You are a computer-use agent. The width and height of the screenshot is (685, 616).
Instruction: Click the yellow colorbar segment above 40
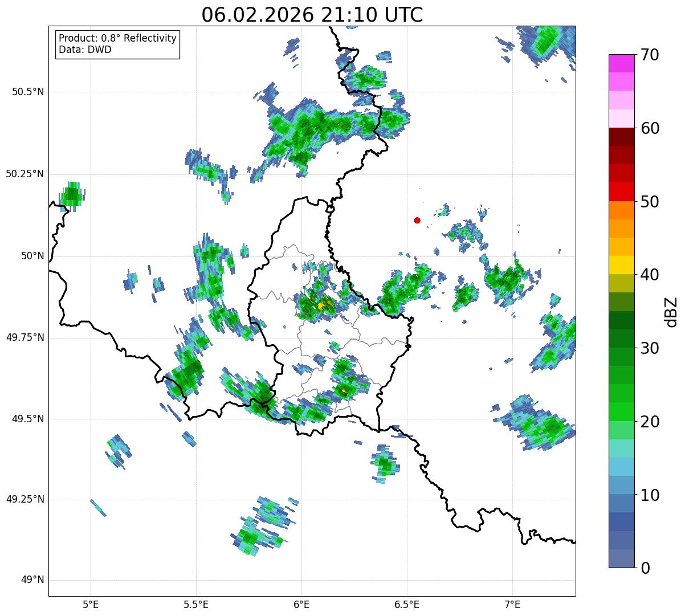tap(621, 266)
